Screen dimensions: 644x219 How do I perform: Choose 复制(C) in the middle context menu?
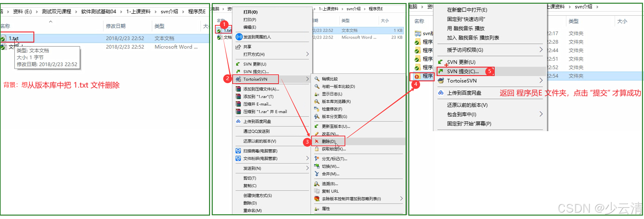pyautogui.click(x=250, y=186)
